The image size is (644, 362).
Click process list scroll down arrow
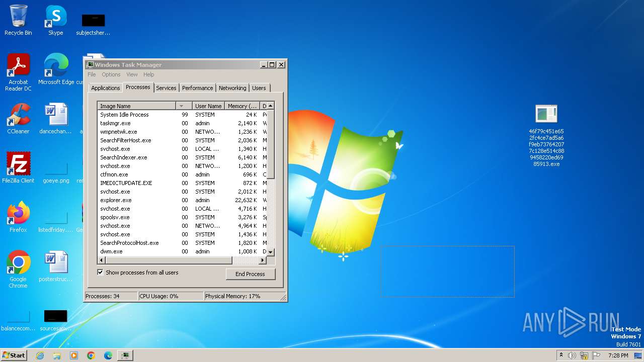tap(270, 252)
